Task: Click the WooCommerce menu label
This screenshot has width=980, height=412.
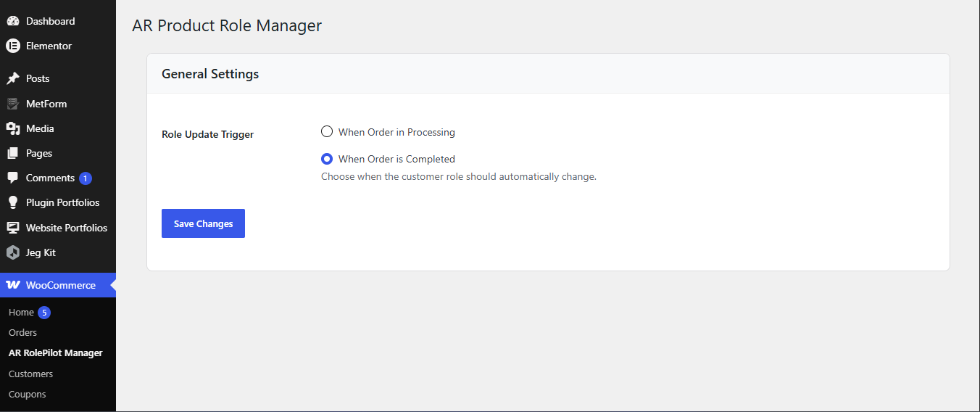Action: coord(61,285)
